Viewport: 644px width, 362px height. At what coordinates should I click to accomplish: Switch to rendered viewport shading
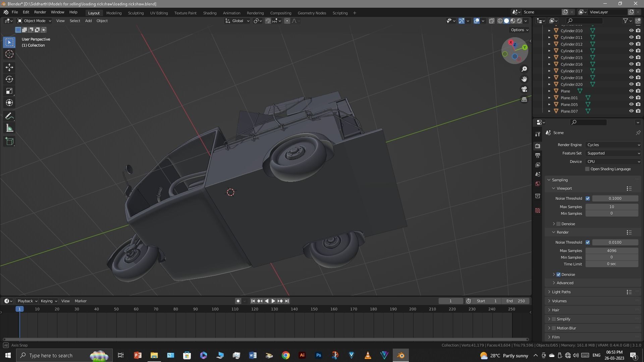click(519, 21)
